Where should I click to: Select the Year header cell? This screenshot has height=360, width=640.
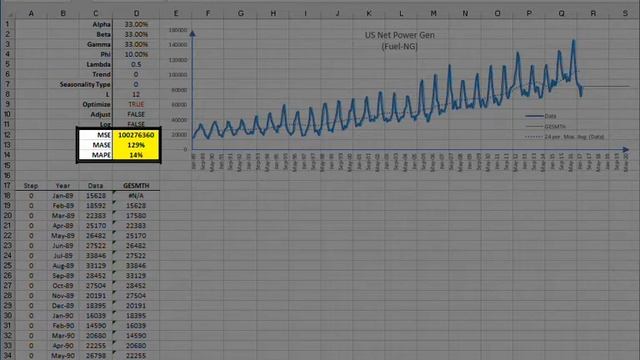pyautogui.click(x=63, y=185)
